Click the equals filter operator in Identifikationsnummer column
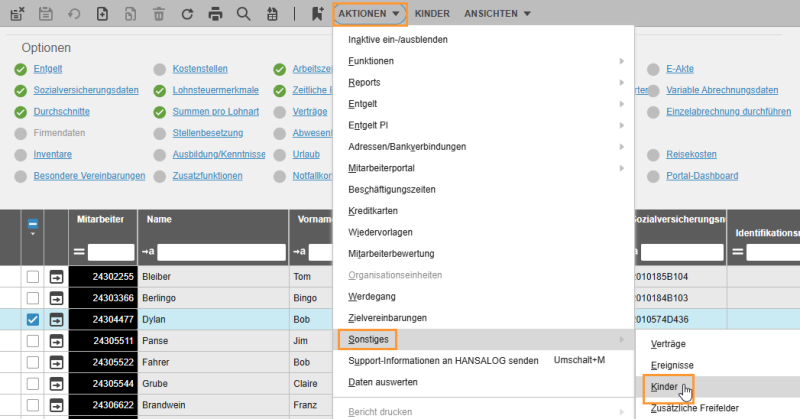 pyautogui.click(x=738, y=252)
